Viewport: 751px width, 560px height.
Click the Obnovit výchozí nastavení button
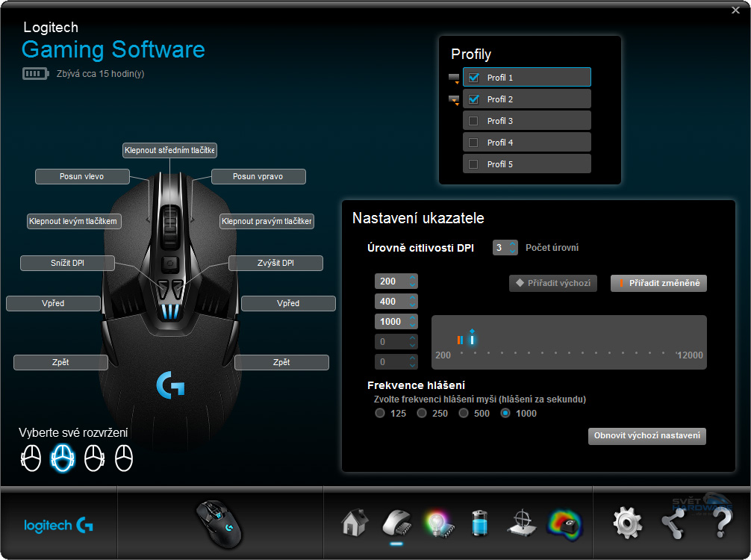pyautogui.click(x=646, y=436)
